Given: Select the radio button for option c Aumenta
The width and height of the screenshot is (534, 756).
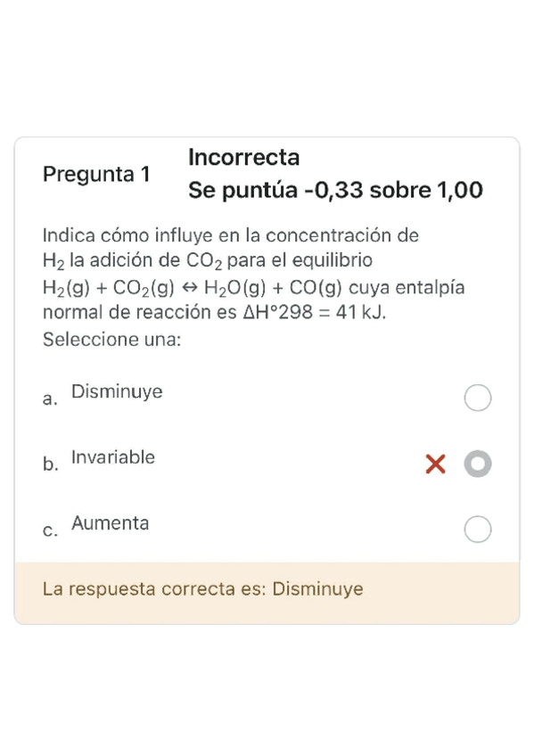Looking at the screenshot, I should (478, 530).
